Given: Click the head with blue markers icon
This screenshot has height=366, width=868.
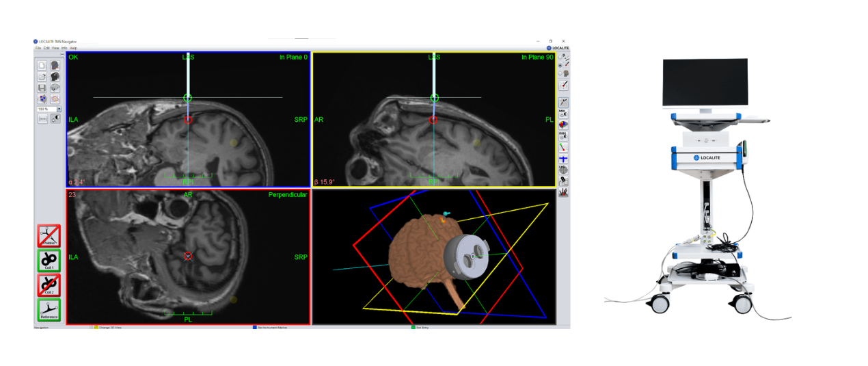Looking at the screenshot, I should click(x=42, y=99).
